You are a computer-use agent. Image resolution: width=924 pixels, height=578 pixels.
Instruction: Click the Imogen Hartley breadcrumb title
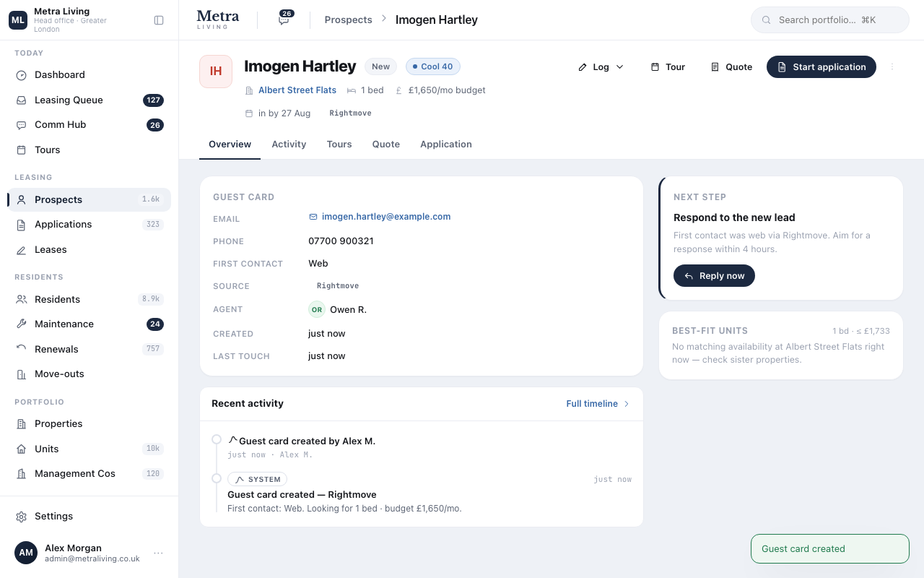tap(437, 20)
